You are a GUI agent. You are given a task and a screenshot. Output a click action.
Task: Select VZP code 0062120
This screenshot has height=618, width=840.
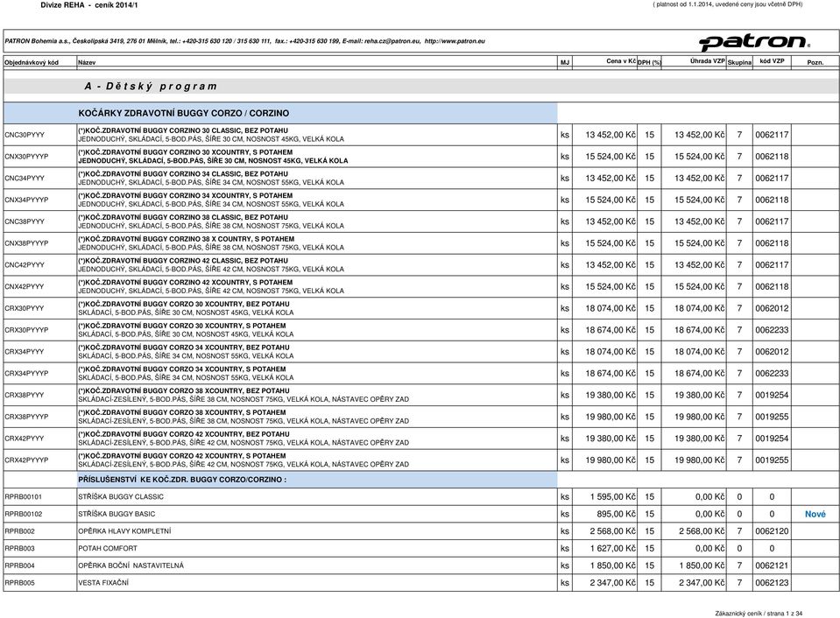(x=772, y=531)
